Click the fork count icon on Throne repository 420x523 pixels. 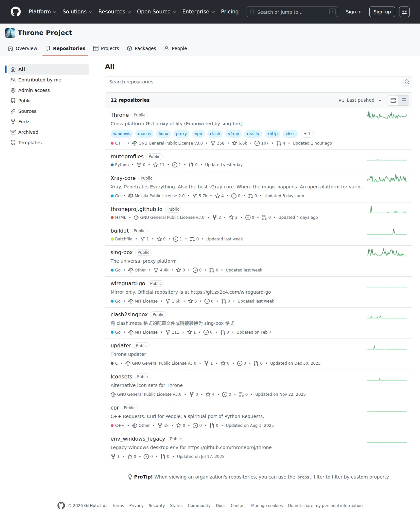pos(213,143)
